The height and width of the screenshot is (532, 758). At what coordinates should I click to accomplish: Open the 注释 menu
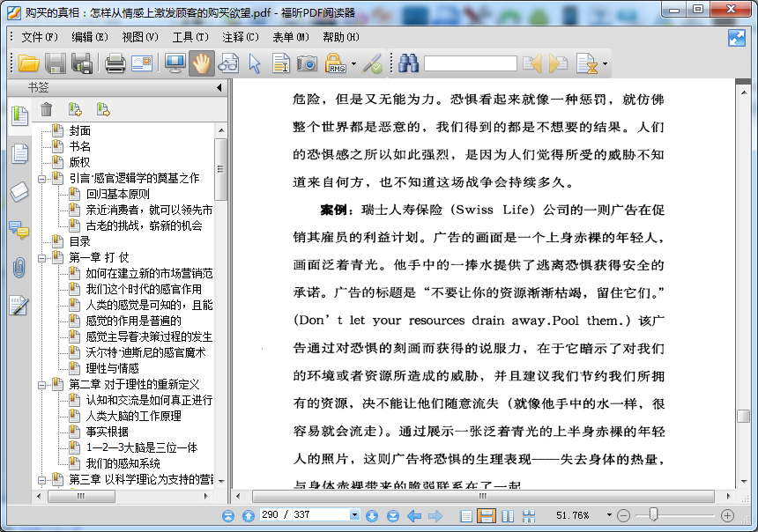[241, 37]
